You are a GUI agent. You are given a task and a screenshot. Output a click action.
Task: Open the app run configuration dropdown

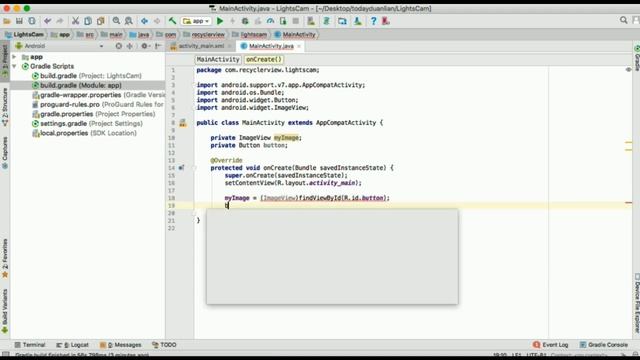click(x=196, y=21)
